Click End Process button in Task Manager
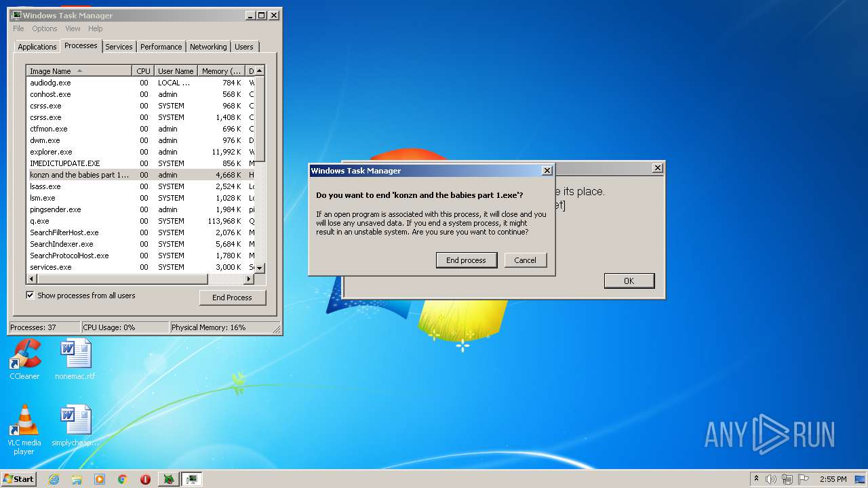The image size is (868, 488). coord(233,298)
